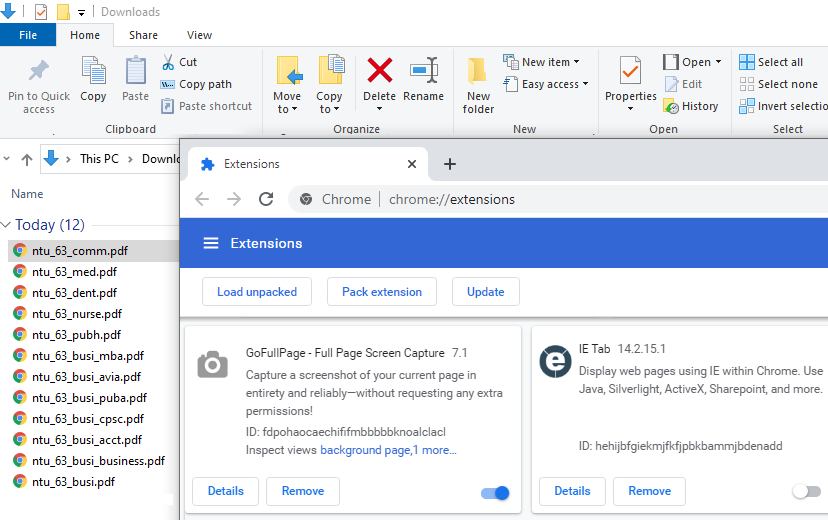Collapse the Today (12) group
828x520 pixels.
click(x=7, y=225)
